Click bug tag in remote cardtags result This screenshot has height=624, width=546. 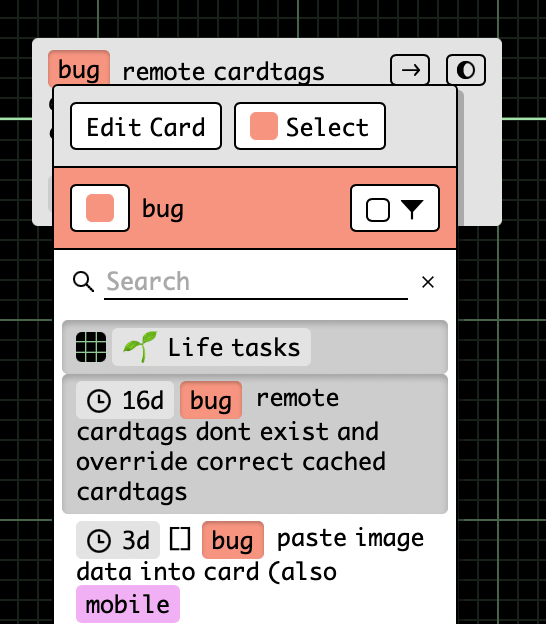211,400
